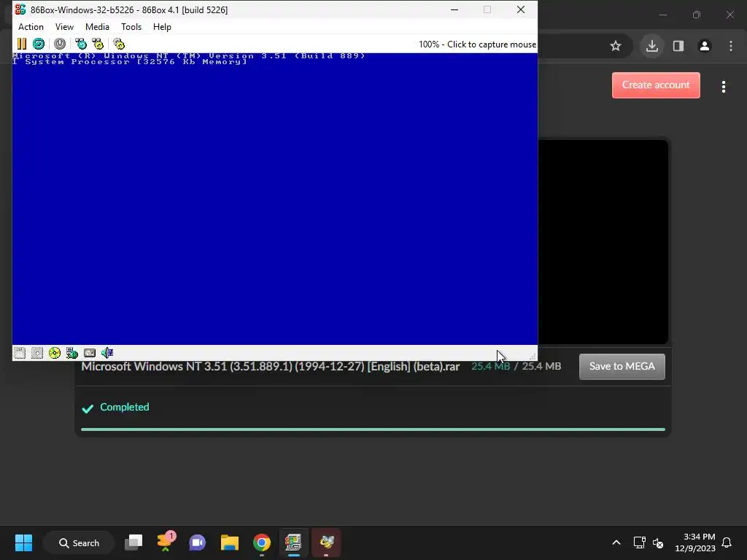Click the ACPI shutdown power icon
747x560 pixels.
pos(60,44)
